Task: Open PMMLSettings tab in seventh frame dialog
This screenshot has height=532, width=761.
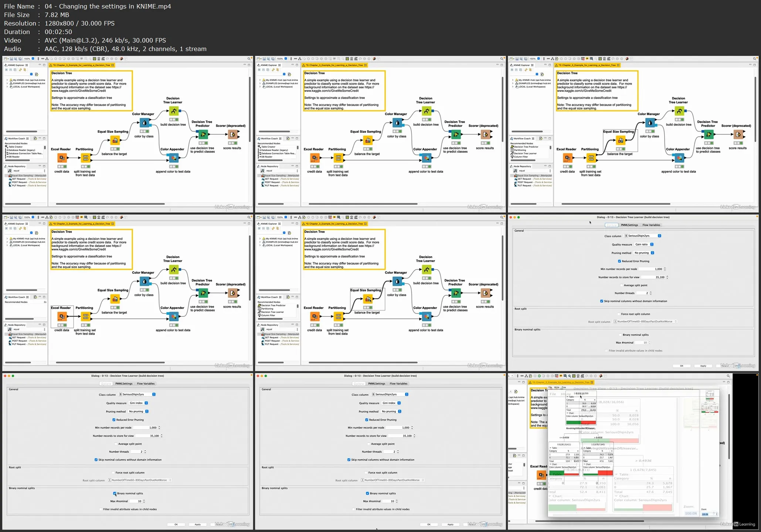Action: coord(124,383)
